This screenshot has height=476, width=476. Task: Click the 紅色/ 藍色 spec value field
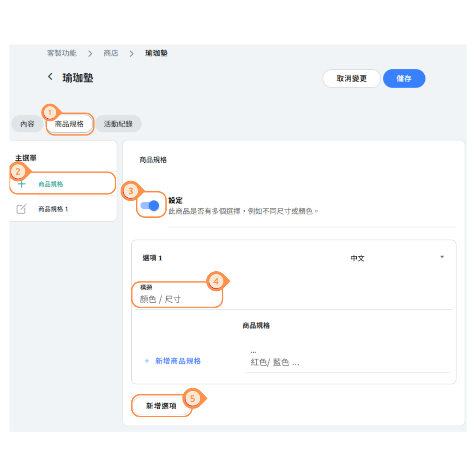347,362
